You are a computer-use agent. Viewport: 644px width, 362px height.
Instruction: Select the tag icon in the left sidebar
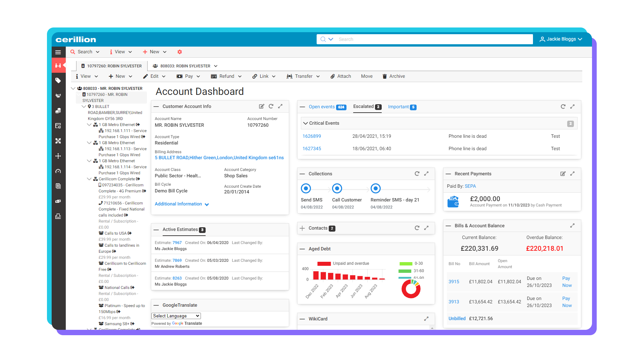point(58,80)
